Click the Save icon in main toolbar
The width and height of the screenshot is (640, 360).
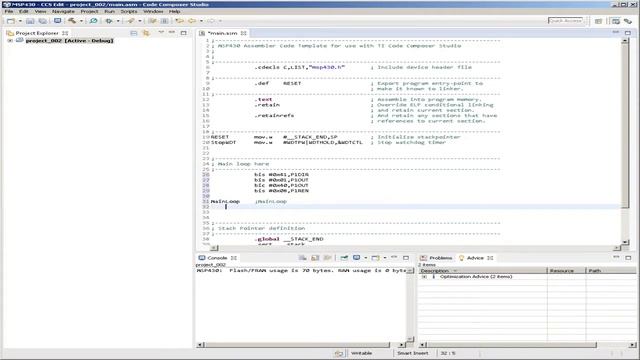click(x=30, y=20)
